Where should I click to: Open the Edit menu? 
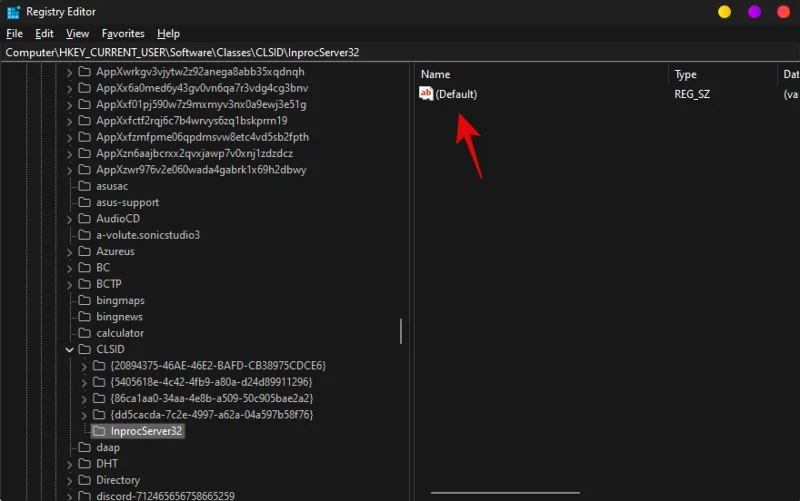click(44, 34)
